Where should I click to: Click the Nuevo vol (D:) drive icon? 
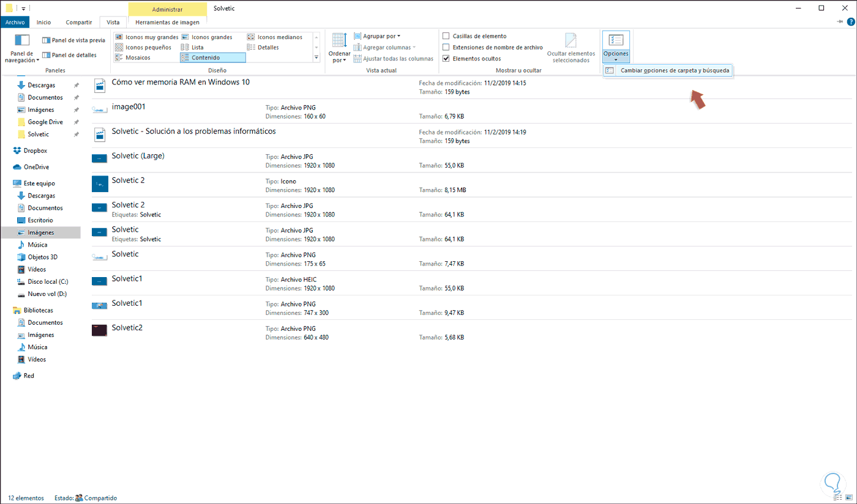coord(21,294)
